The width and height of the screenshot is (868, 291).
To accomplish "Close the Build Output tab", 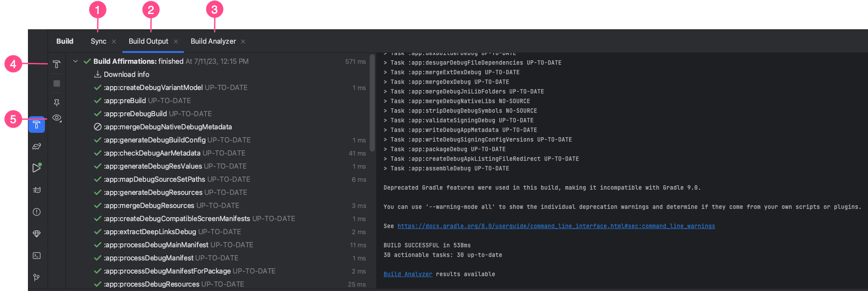I will pos(176,42).
